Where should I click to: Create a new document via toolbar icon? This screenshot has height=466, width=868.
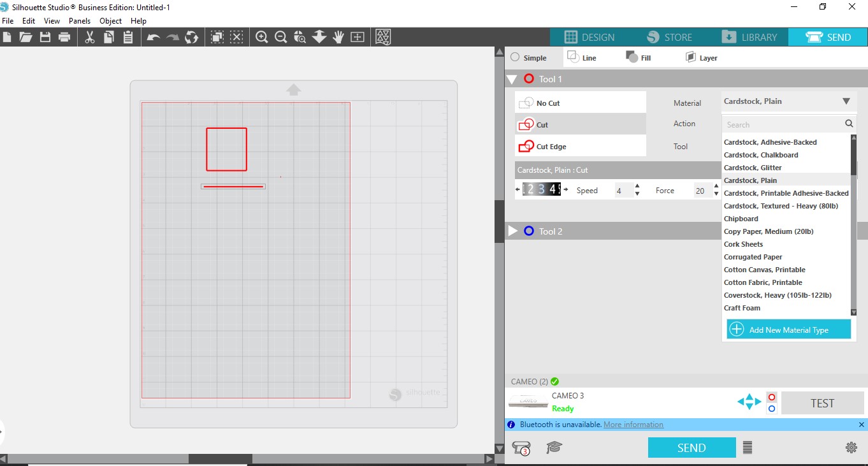6,37
